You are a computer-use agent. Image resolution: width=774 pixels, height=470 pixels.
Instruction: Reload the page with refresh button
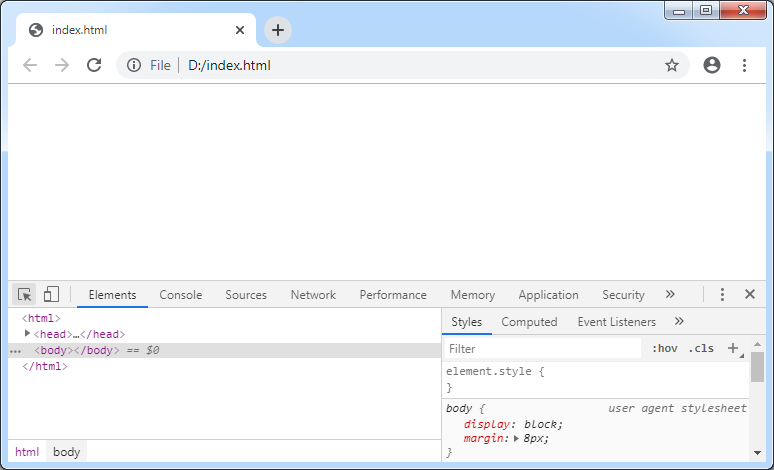point(94,65)
